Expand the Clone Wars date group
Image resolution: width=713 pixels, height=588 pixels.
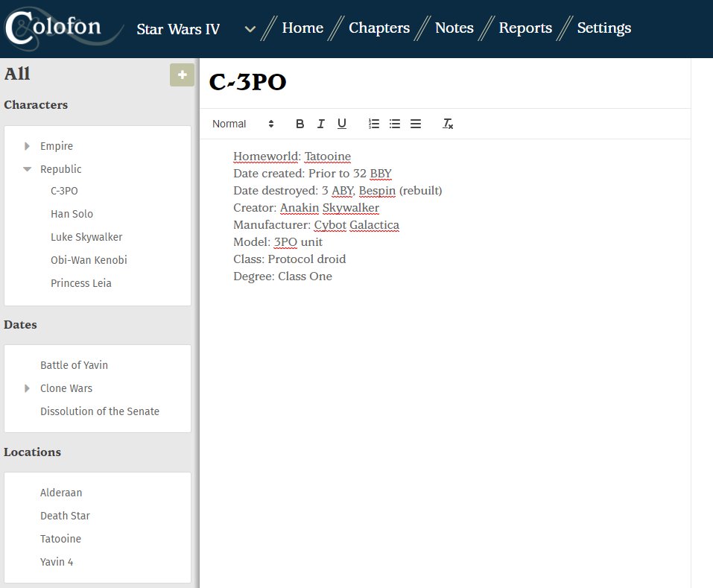tap(27, 388)
